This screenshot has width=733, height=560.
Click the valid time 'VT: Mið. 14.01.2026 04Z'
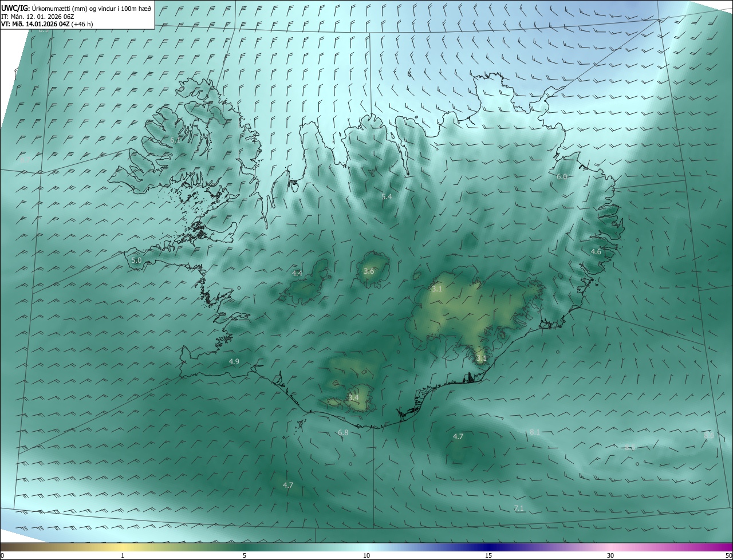pos(36,24)
